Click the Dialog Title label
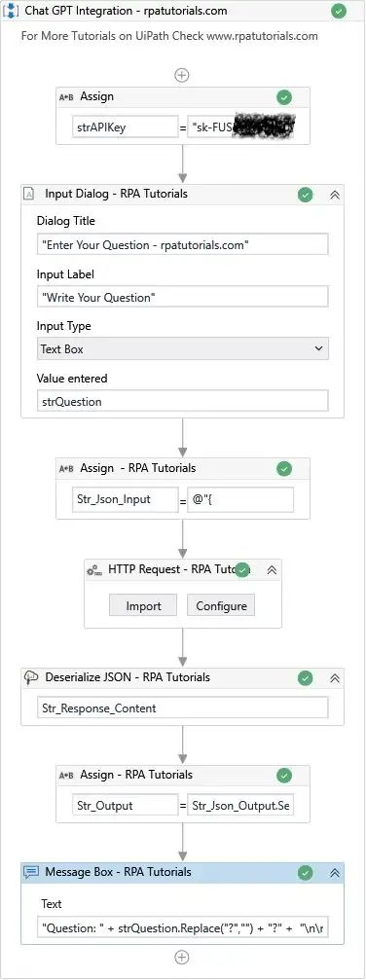Screen dimensions: 366x980 click(66, 221)
